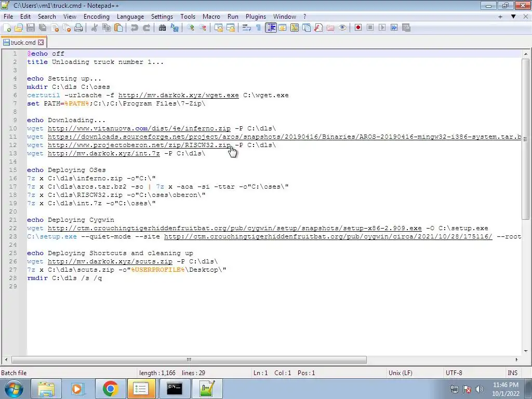Screen dimensions: 532x399
Task: Click the Redo toolbar arrow
Action: click(146, 28)
